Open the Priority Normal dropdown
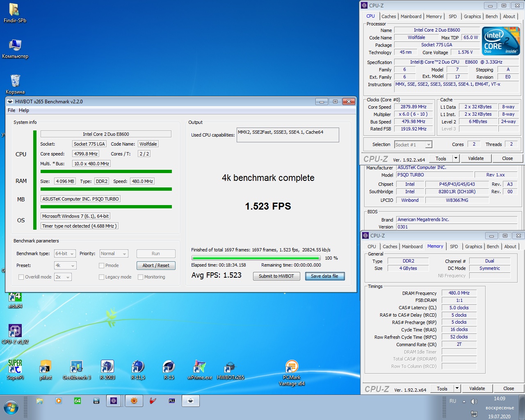The width and height of the screenshot is (525, 420). 114,253
